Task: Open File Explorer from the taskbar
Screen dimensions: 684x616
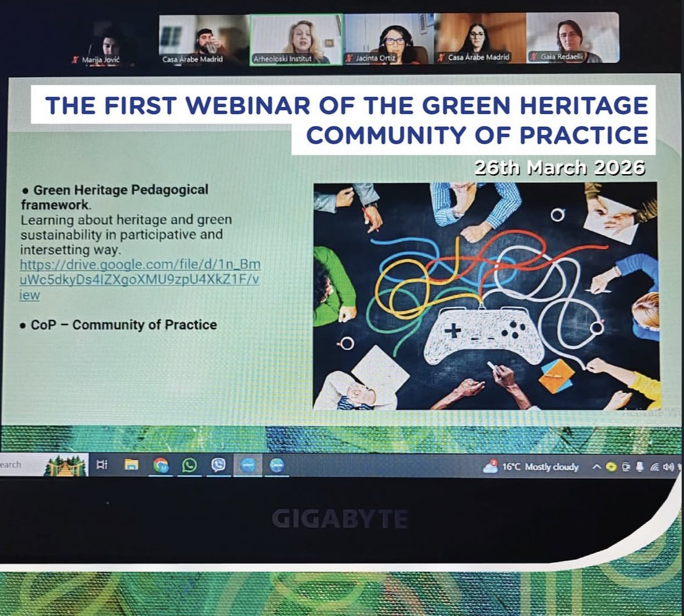Action: coord(132,465)
